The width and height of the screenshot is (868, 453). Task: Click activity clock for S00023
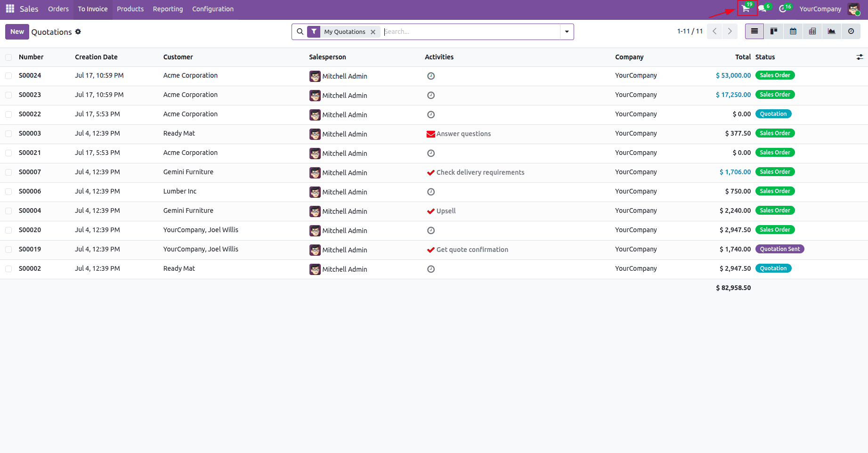point(431,95)
